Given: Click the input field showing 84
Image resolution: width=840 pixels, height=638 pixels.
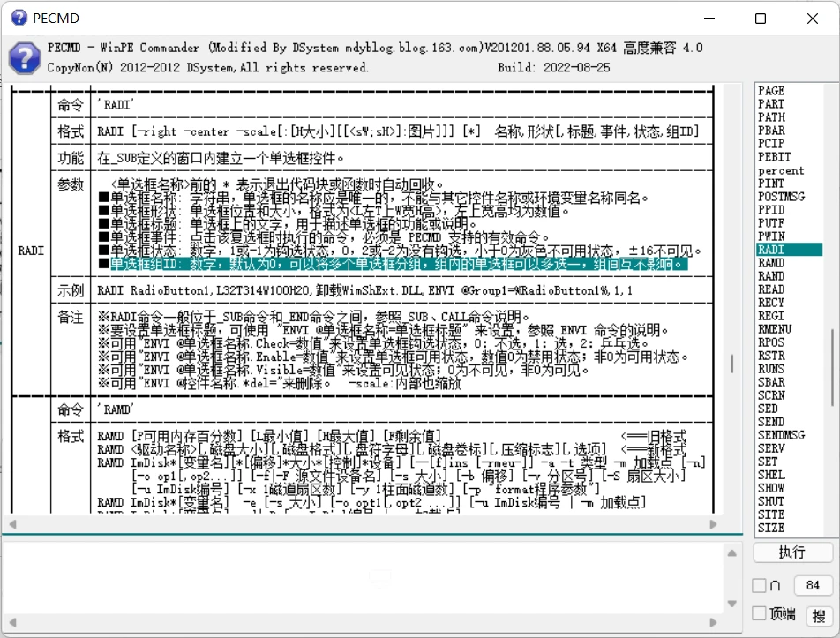Looking at the screenshot, I should [x=813, y=586].
